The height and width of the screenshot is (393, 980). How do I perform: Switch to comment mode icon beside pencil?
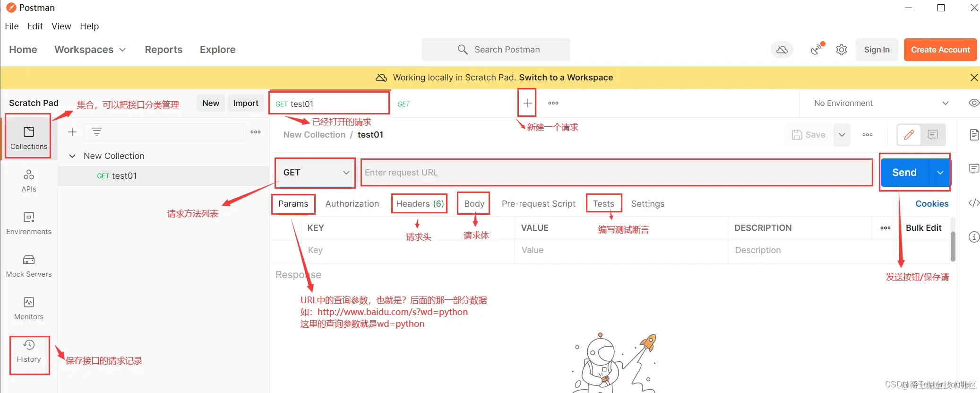[x=933, y=135]
